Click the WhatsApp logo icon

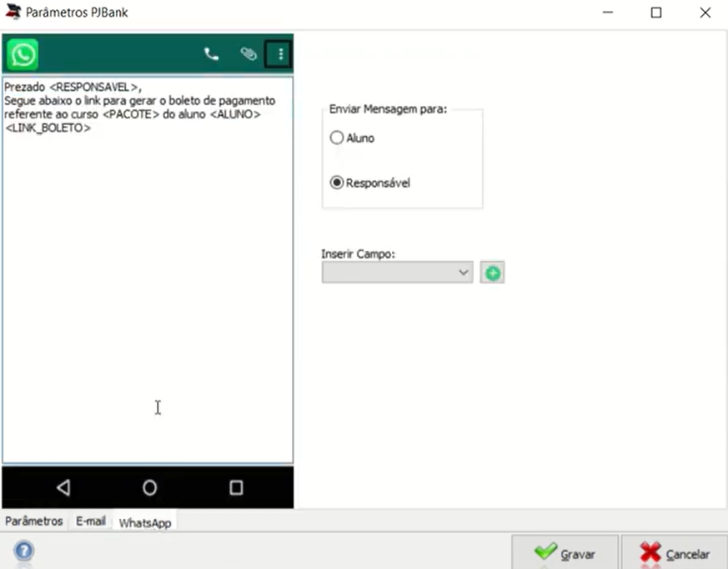(x=23, y=54)
